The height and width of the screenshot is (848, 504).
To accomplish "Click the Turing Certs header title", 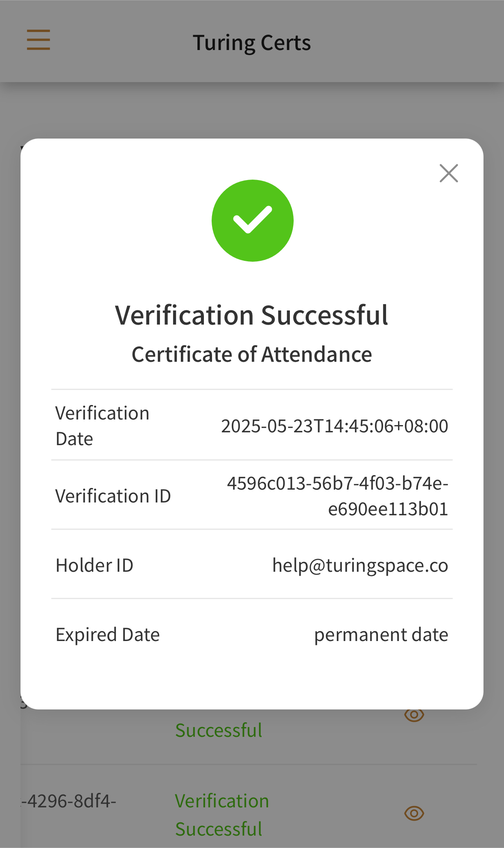I will tap(252, 43).
